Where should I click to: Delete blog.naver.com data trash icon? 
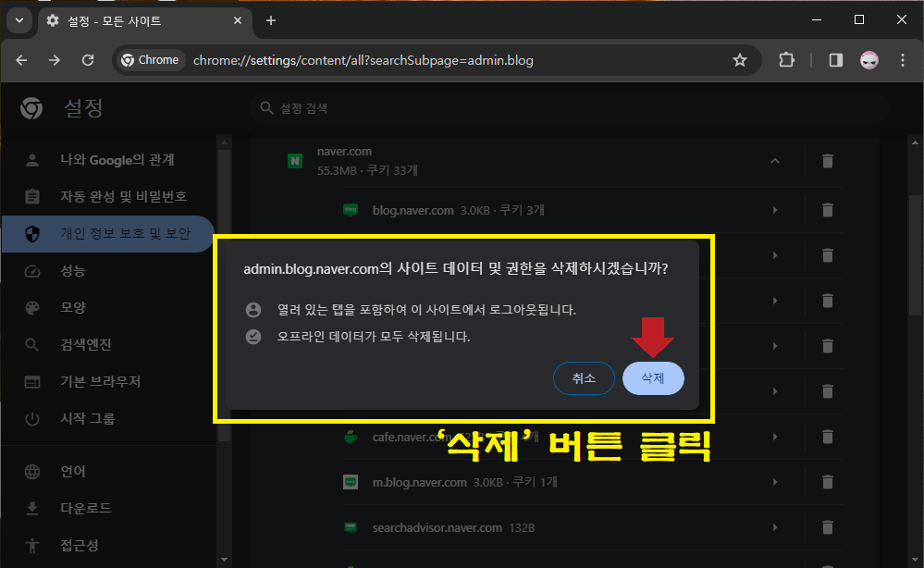pos(828,210)
